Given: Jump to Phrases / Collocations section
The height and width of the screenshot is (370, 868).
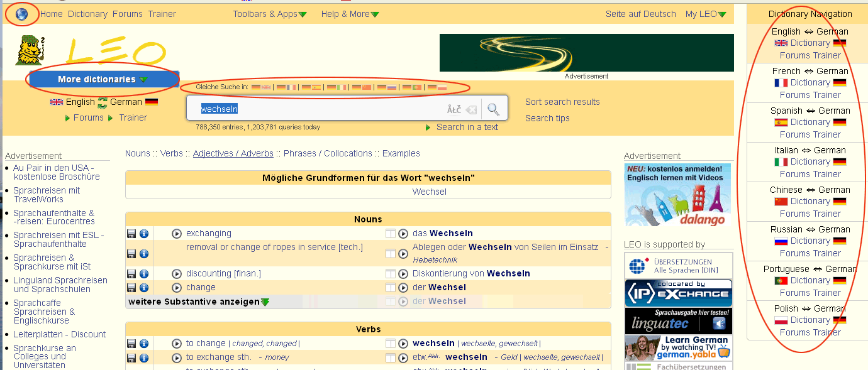Looking at the screenshot, I should click(x=328, y=153).
